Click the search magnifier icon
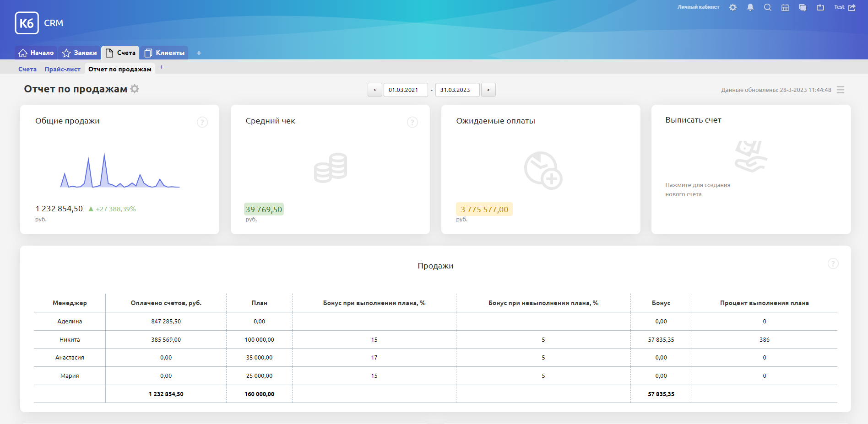Image resolution: width=868 pixels, height=424 pixels. point(768,7)
